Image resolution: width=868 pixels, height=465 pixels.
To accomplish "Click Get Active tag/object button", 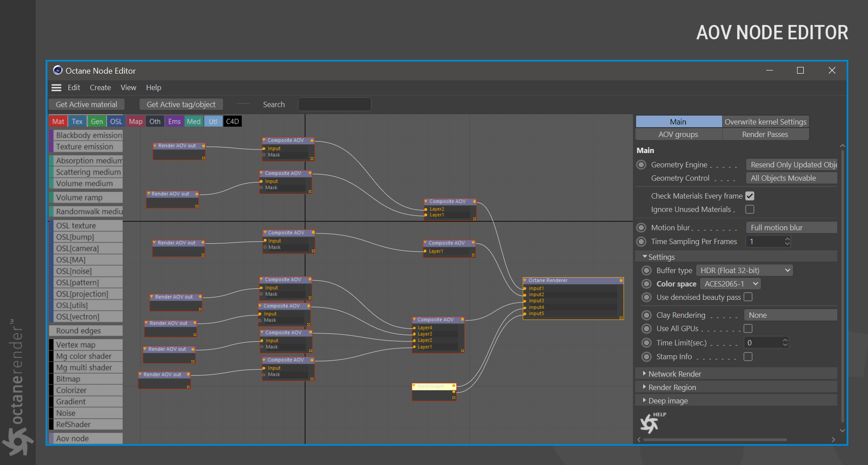I will [x=181, y=104].
